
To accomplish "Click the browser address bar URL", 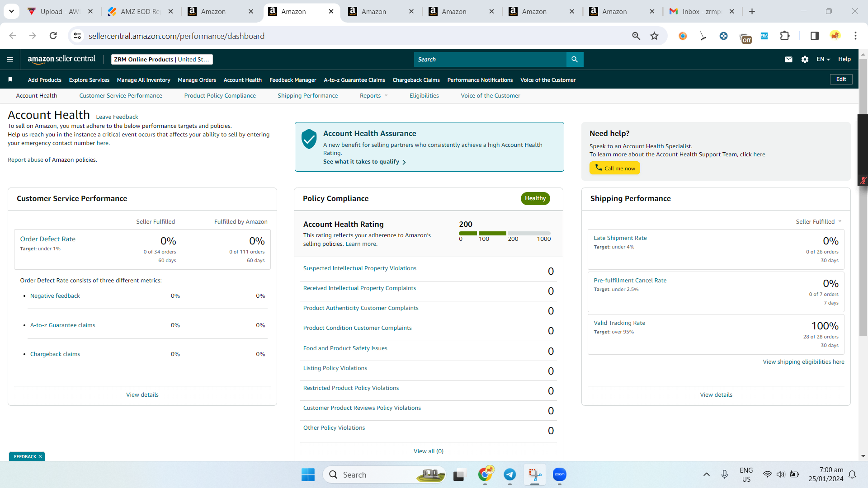I will pyautogui.click(x=176, y=36).
